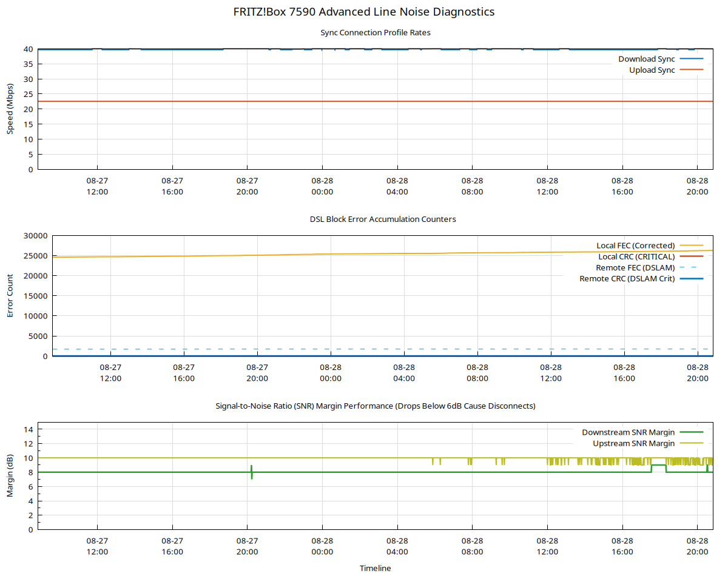Click the 10000 tick on the Error Count axis
Viewport: 728px width, 576px height.
click(x=35, y=316)
